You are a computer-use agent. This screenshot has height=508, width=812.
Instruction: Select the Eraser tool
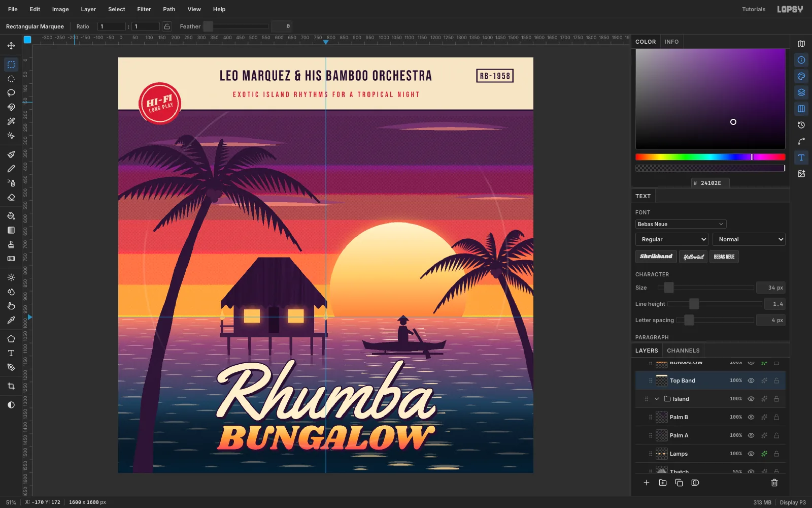click(x=11, y=197)
